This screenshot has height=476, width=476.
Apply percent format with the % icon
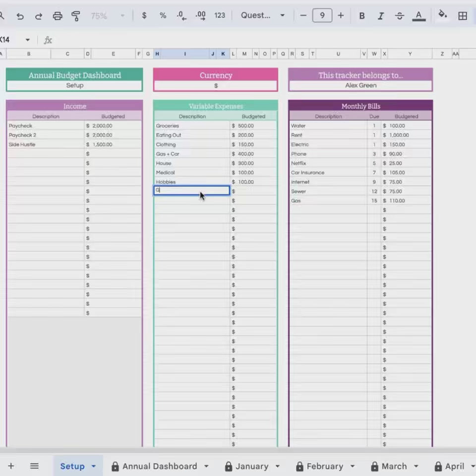(x=163, y=15)
